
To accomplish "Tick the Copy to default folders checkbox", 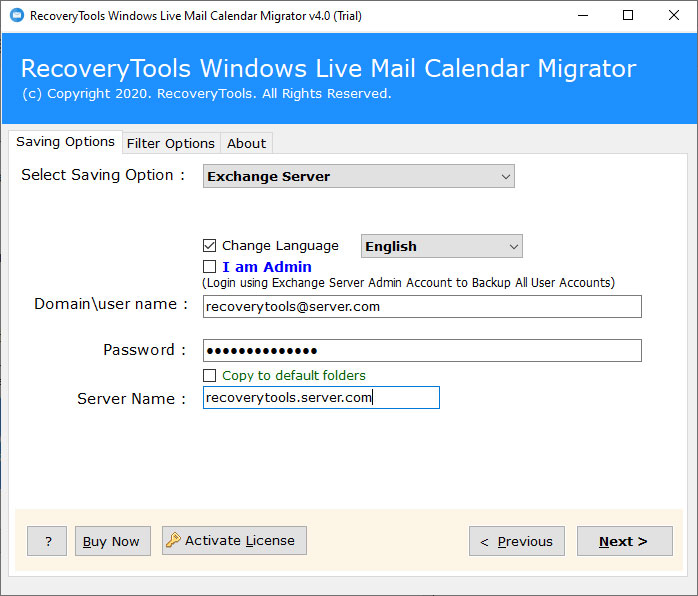I will tap(209, 375).
